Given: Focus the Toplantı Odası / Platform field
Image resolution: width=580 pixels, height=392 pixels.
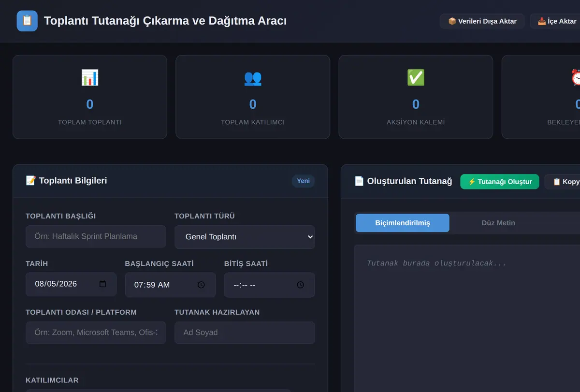Looking at the screenshot, I should [x=96, y=333].
